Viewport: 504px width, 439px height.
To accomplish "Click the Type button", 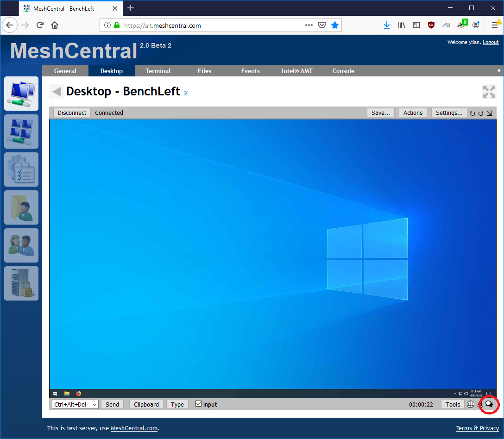I will [177, 404].
